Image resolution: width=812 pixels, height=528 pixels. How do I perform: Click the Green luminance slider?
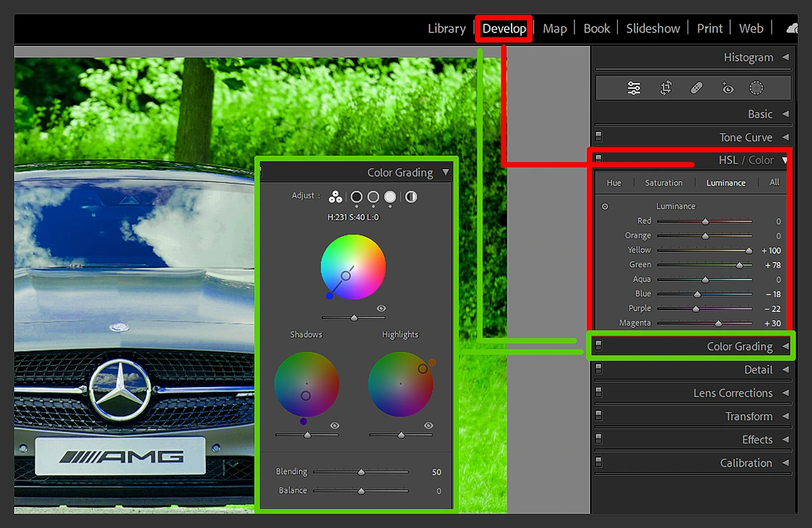point(705,265)
